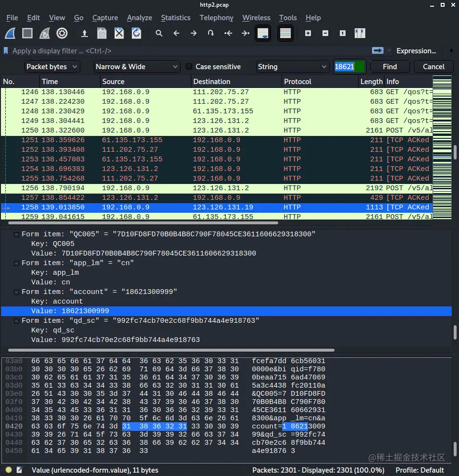Screen dimensions: 459x476
Task: Toggle packet list colorization
Action: [x=285, y=33]
